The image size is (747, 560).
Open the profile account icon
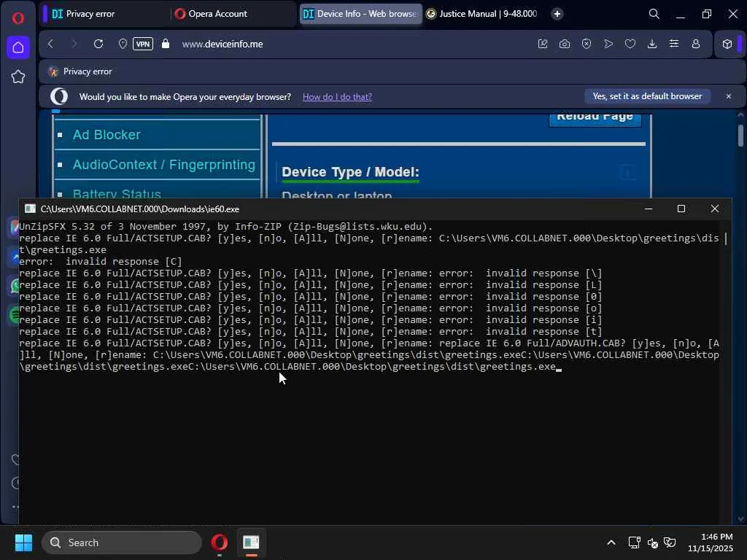coord(696,44)
